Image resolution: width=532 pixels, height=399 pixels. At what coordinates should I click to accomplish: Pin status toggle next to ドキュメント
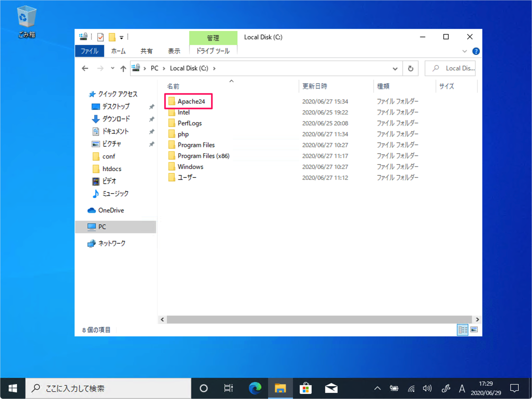click(152, 131)
